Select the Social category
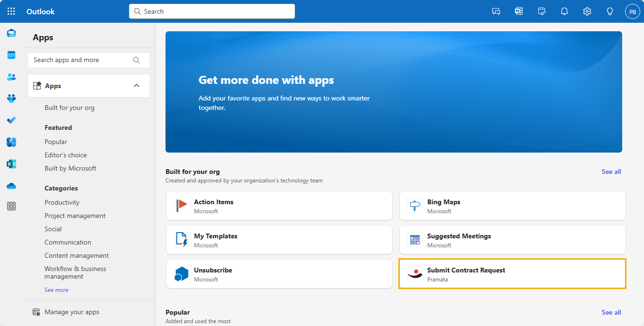 tap(53, 229)
